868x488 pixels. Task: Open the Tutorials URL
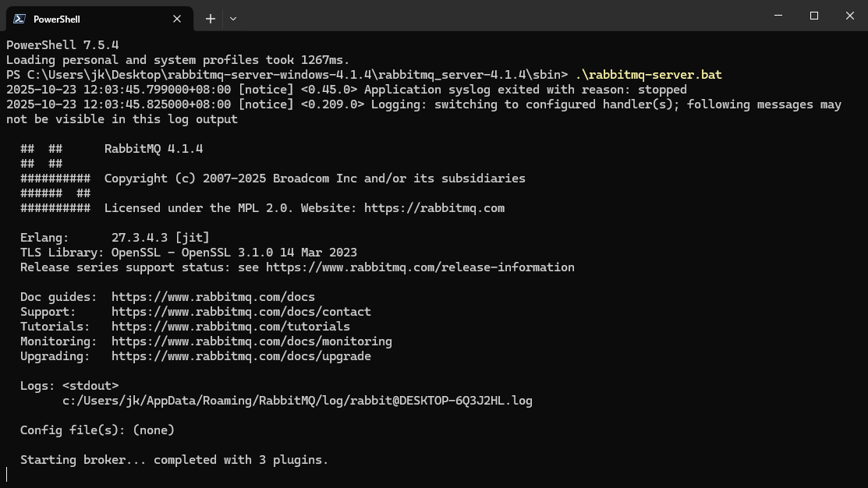[x=230, y=327]
